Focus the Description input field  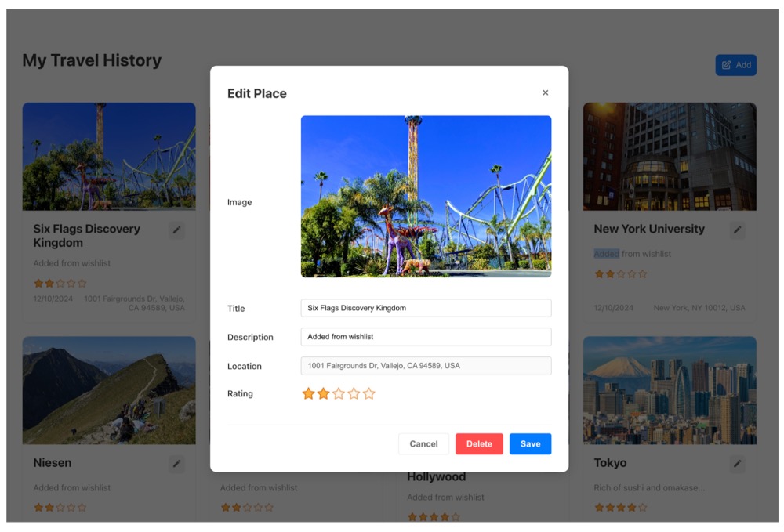pos(426,337)
